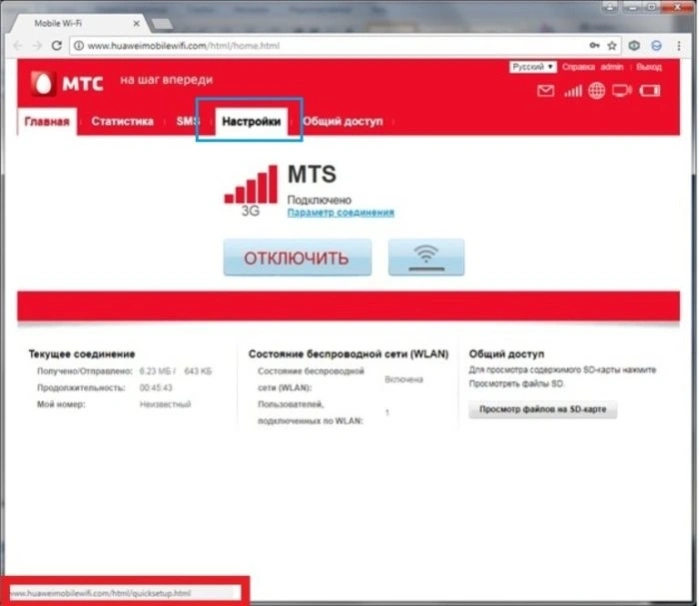The height and width of the screenshot is (606, 699).
Task: Open the SMS tab
Action: point(187,121)
